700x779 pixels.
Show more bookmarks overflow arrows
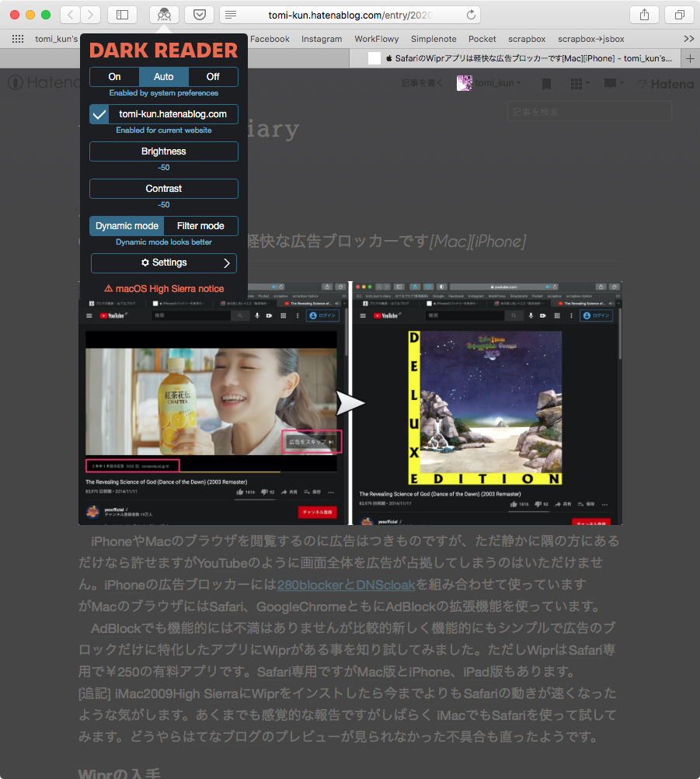pos(689,39)
